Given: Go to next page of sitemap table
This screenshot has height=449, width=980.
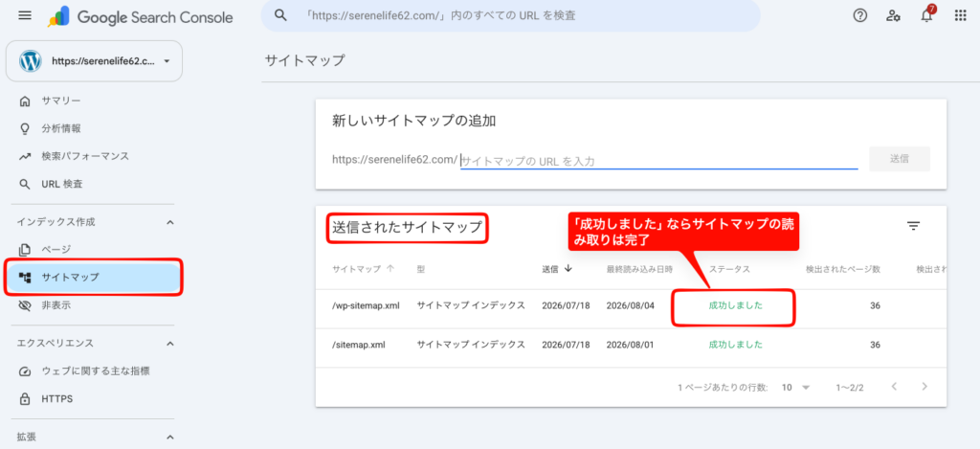Looking at the screenshot, I should point(925,387).
